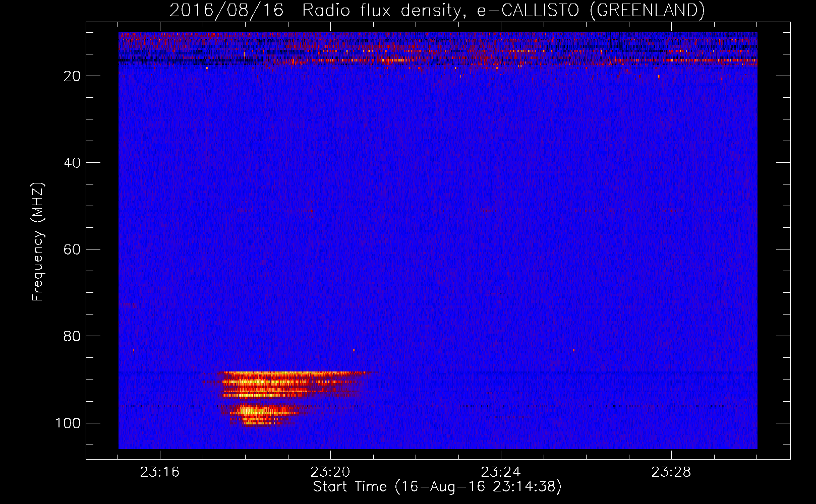Screen dimensions: 816x504
Task: Click the '60' frequency tick label
Action: (x=72, y=249)
